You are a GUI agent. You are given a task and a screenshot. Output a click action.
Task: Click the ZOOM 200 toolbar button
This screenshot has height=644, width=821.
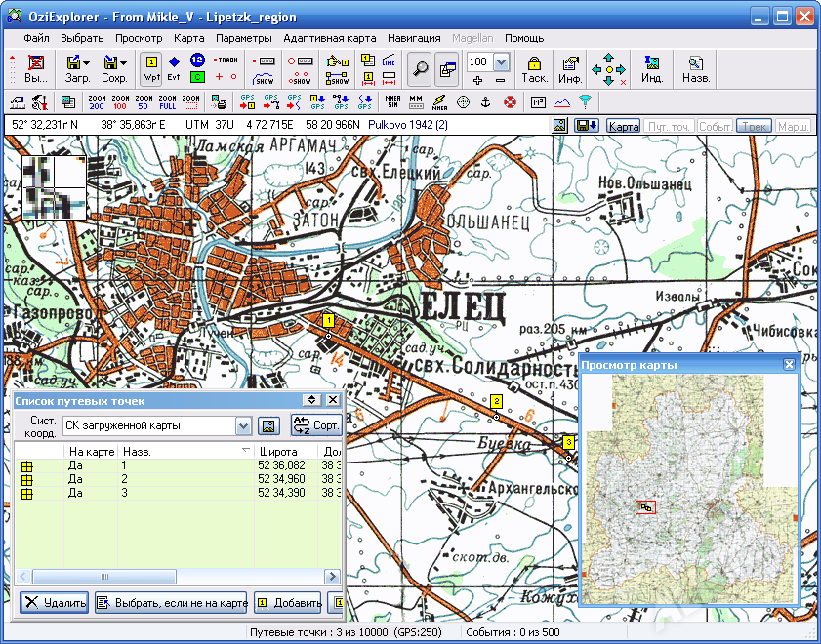point(97,101)
